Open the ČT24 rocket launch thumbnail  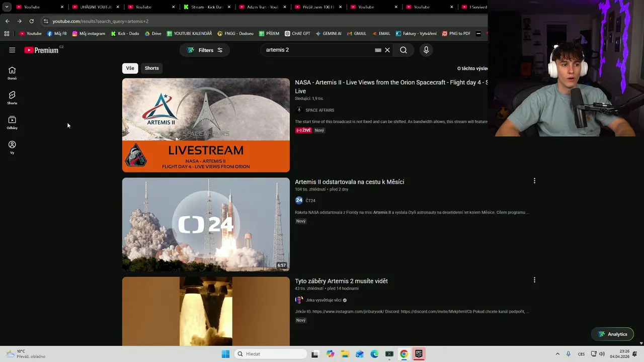206,224
